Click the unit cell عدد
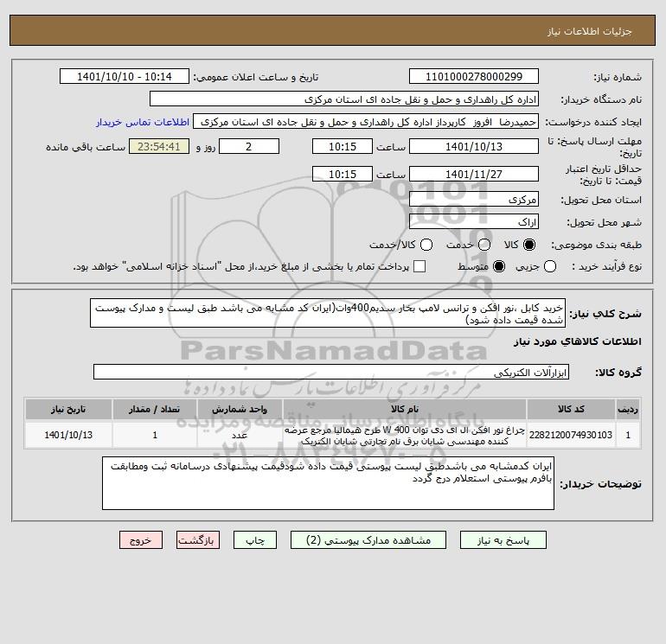This screenshot has height=644, width=666. click(x=240, y=435)
